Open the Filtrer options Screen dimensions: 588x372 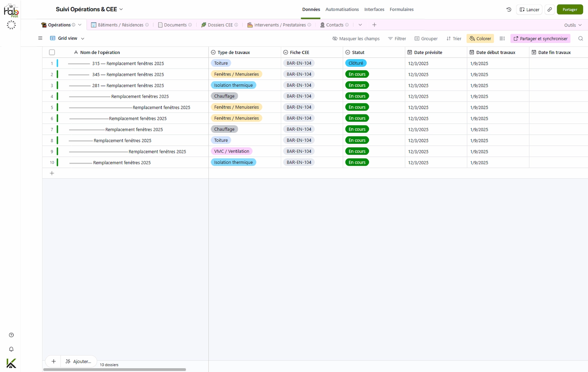[397, 39]
